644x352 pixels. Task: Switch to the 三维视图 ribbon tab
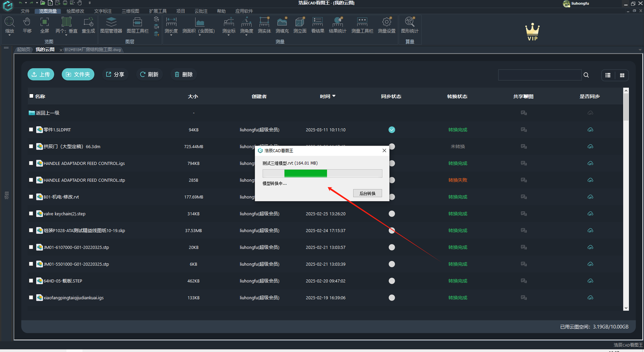pyautogui.click(x=131, y=11)
